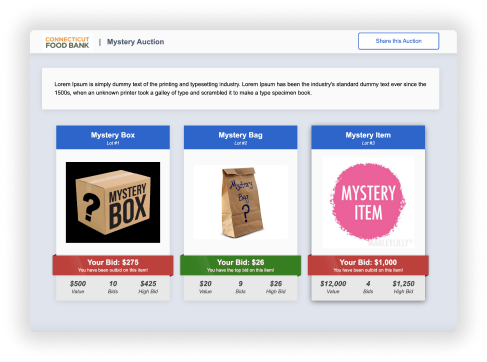Click the Lot #2 label

tap(240, 143)
